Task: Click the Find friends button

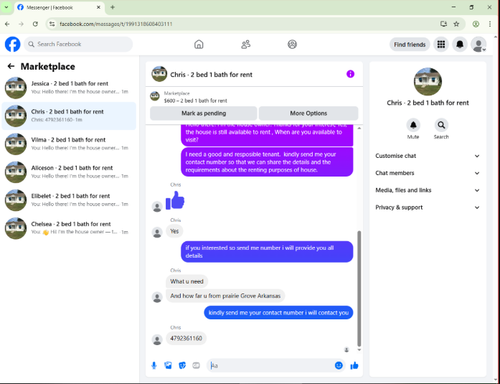Action: click(x=410, y=44)
